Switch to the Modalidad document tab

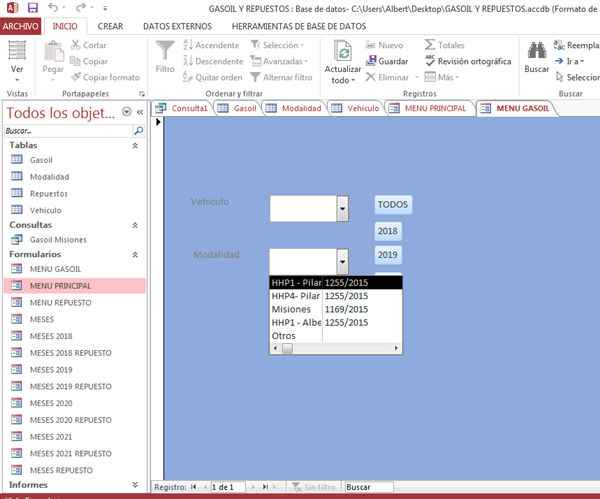point(294,108)
